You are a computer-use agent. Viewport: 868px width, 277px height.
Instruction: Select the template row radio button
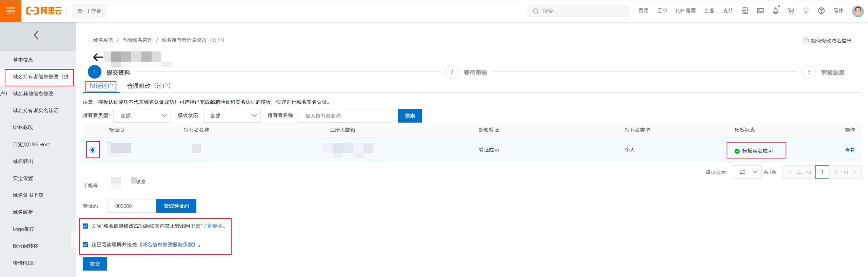[92, 150]
